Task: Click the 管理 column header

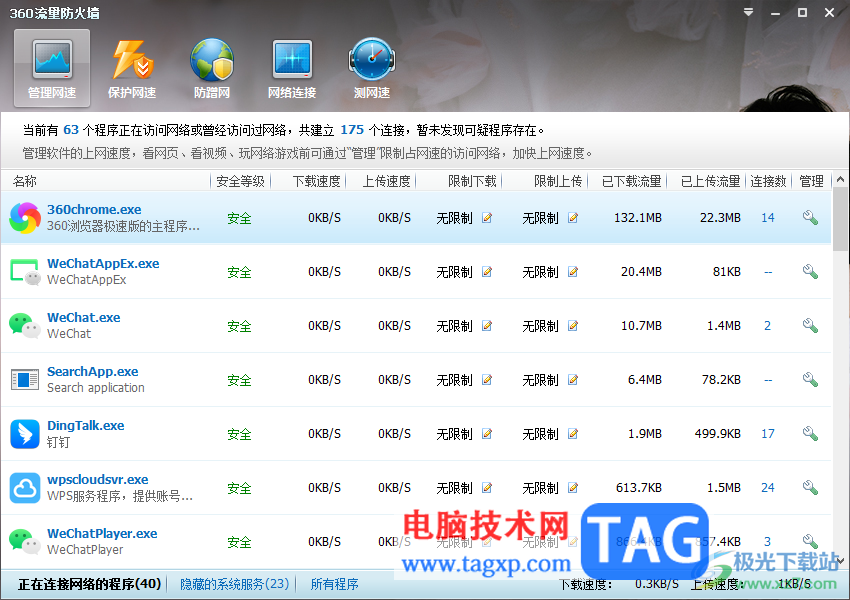Action: tap(812, 181)
